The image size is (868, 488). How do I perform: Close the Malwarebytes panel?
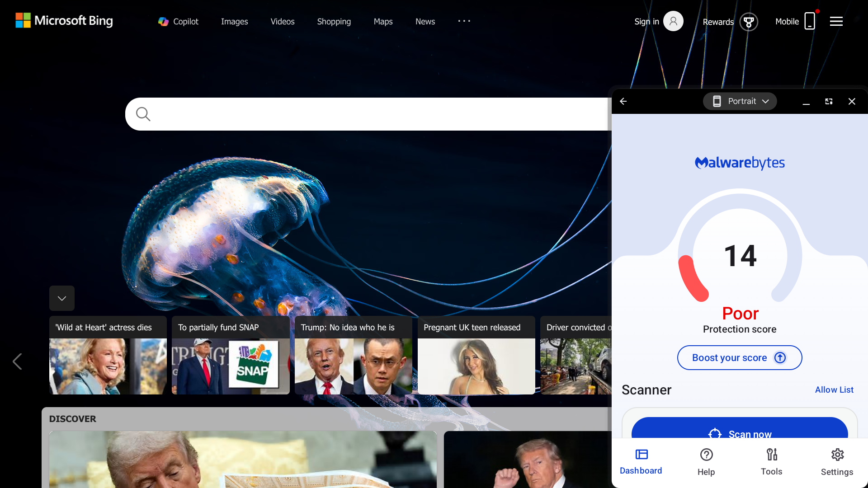pos(852,102)
